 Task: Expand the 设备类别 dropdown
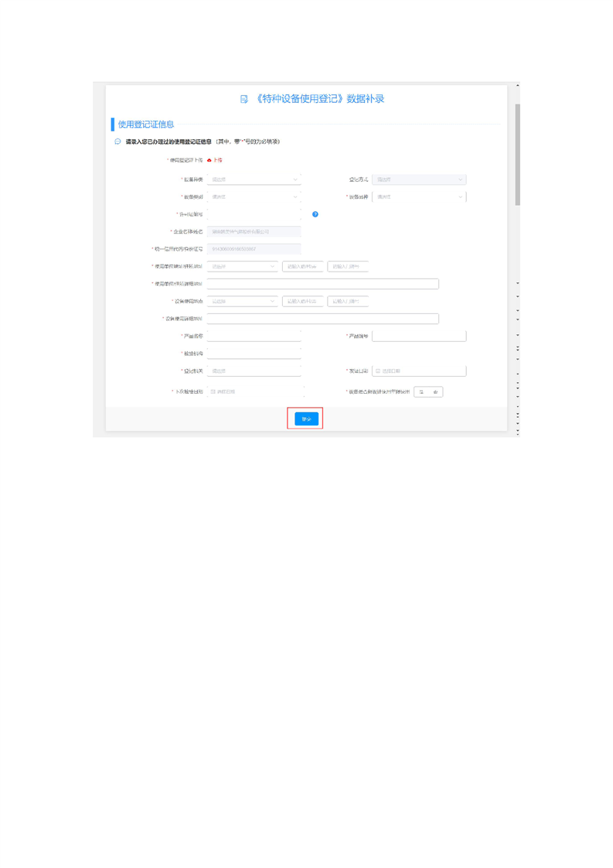click(254, 197)
